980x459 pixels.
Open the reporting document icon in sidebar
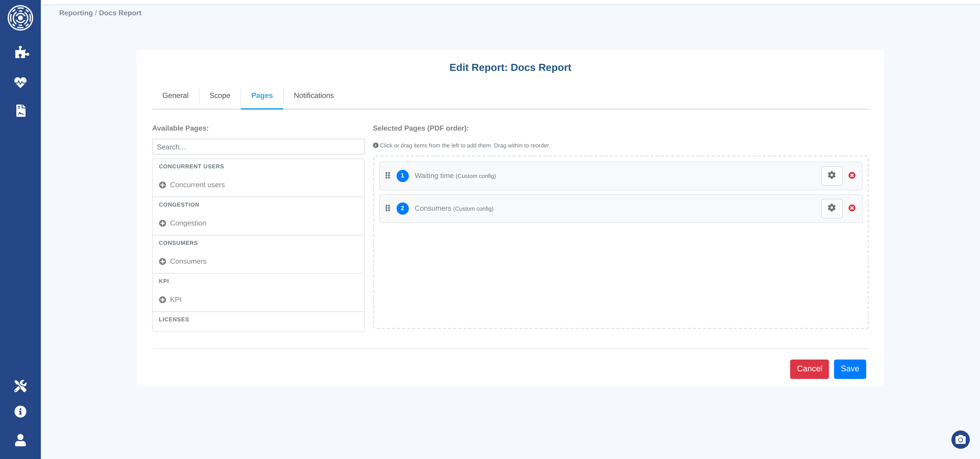[21, 111]
